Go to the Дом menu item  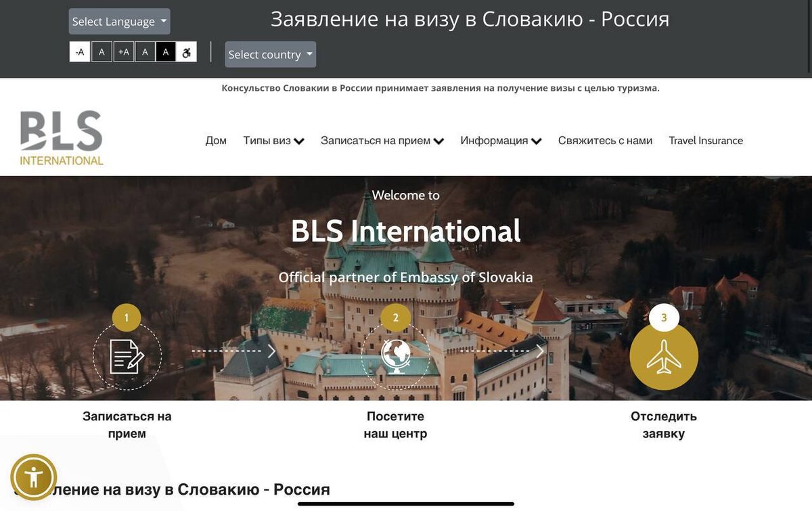click(x=216, y=141)
